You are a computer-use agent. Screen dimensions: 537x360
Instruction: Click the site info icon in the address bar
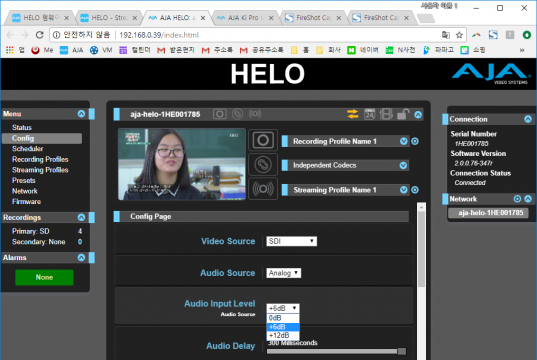click(x=57, y=35)
